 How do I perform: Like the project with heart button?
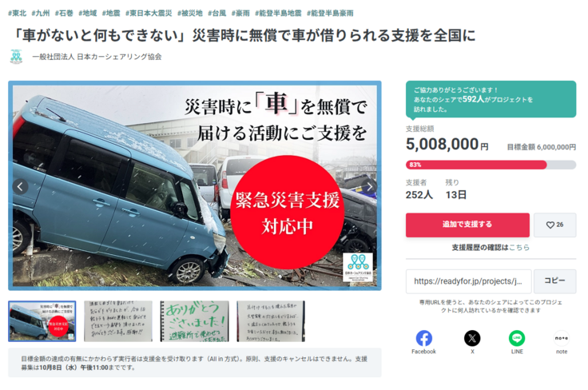pyautogui.click(x=555, y=225)
